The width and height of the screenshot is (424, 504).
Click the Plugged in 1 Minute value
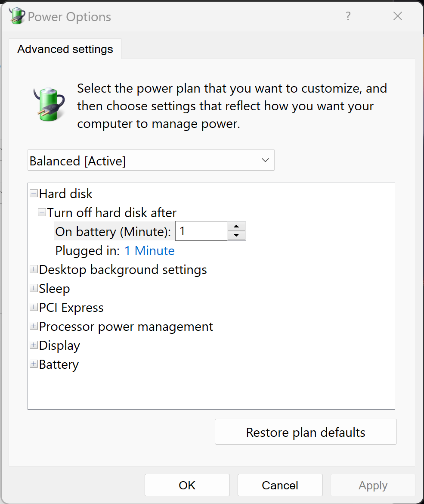[x=149, y=251]
